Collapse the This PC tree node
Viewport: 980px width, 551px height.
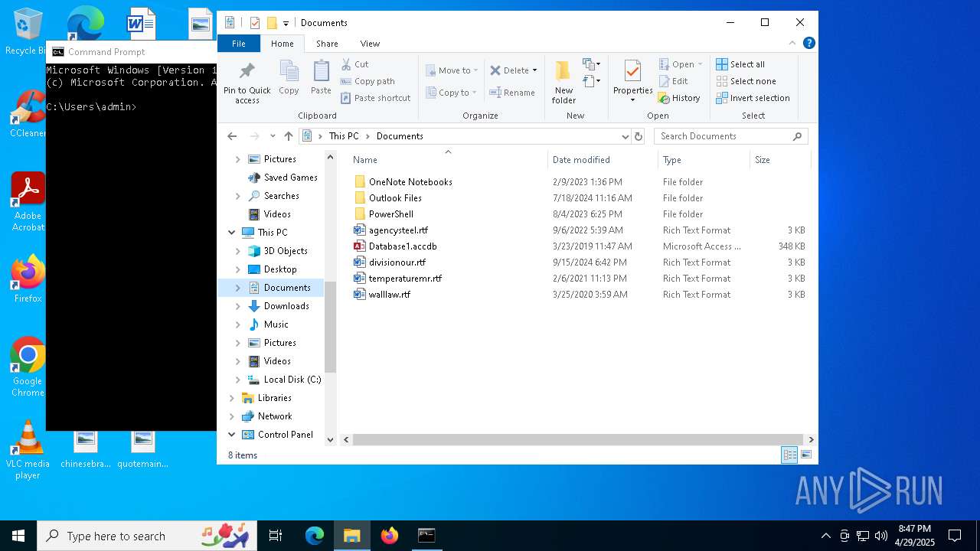pos(232,233)
